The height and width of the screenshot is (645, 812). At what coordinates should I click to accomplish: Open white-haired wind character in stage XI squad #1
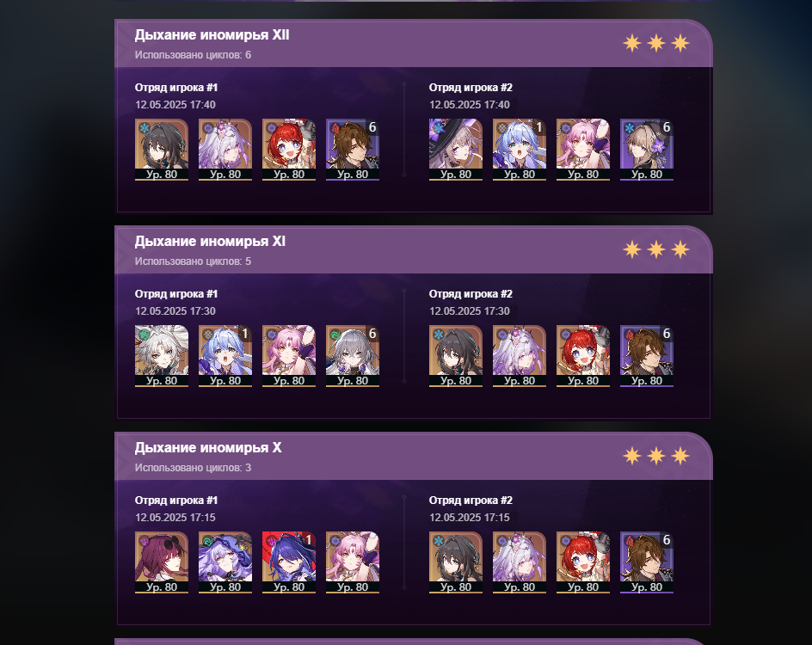pyautogui.click(x=162, y=356)
